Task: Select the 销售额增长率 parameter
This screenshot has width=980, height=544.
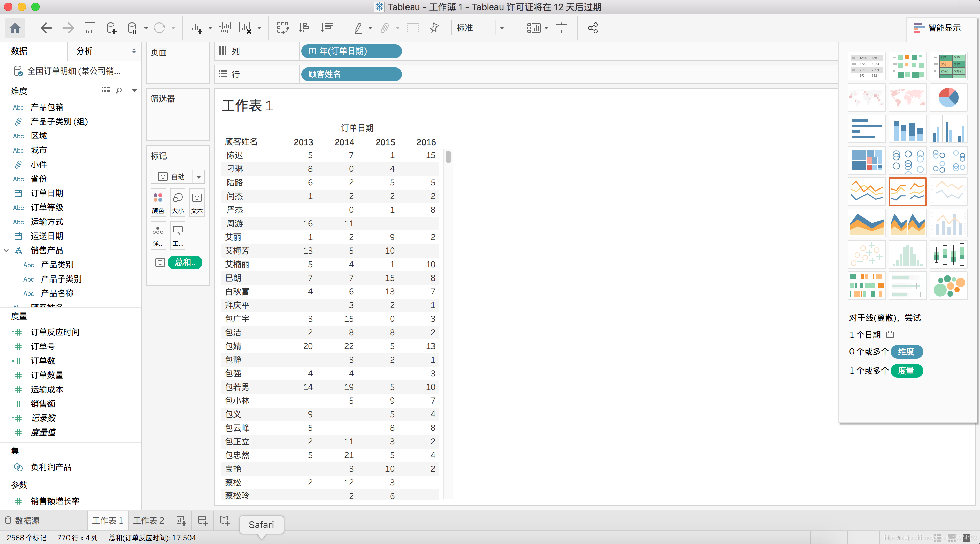Action: [55, 501]
